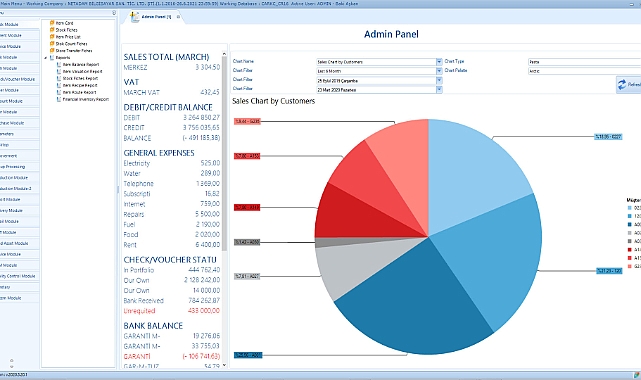Click the MARCH VAT value 432,45

210,92
